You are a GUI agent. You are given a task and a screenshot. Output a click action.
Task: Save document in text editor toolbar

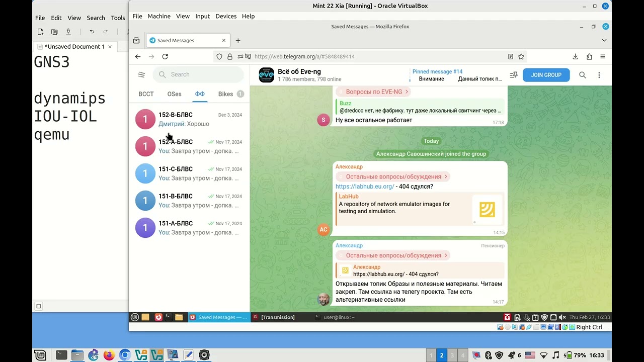68,32
